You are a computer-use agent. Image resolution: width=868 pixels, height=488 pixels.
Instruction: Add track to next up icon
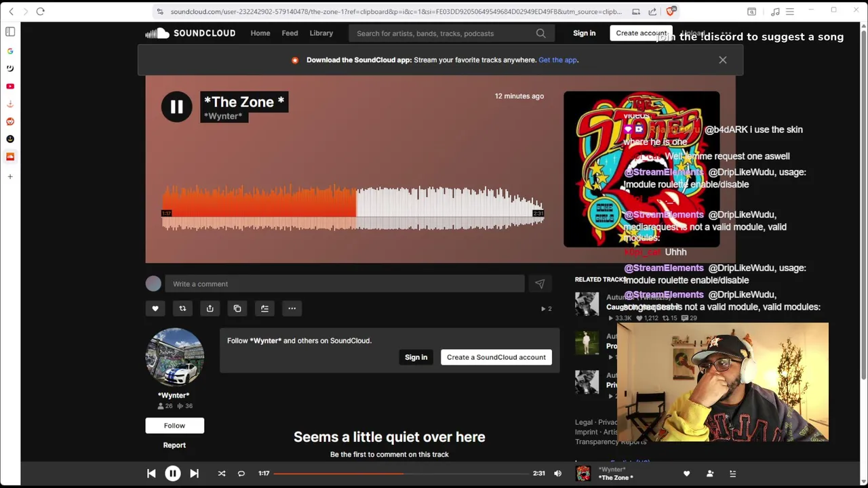point(264,308)
